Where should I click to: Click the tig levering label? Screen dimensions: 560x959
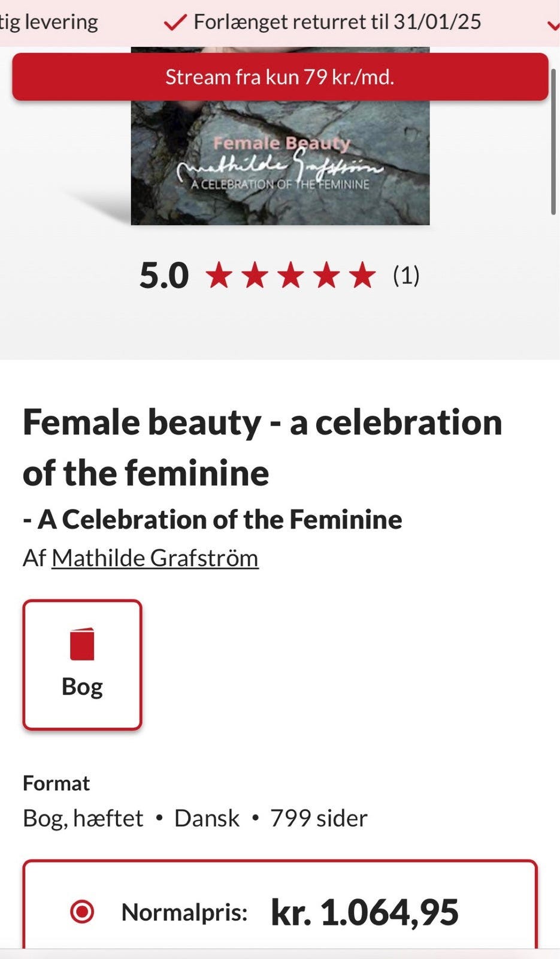48,22
